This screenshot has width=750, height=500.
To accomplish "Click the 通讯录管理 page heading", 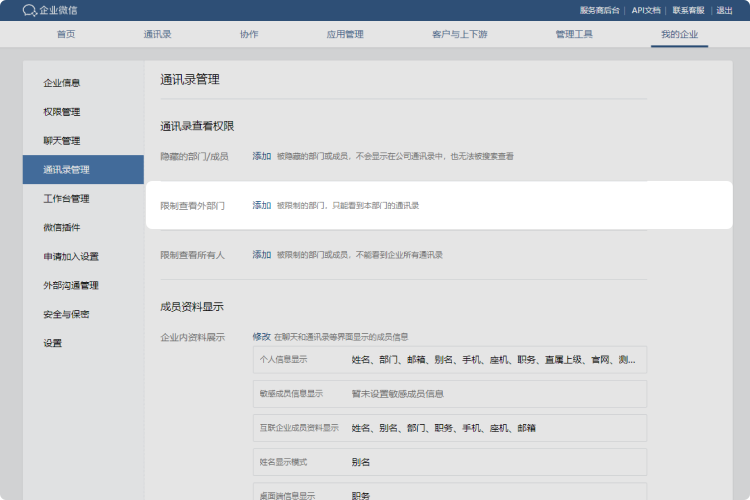I will click(190, 79).
